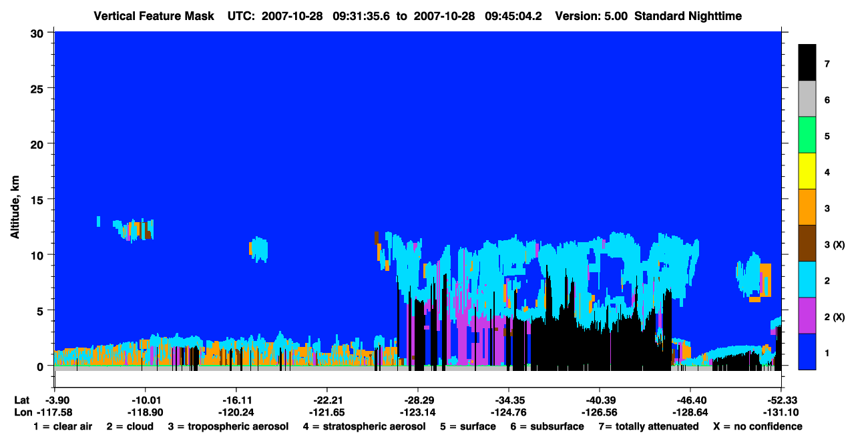
Task: Click the y-axis tick label 25
Action: (38, 88)
